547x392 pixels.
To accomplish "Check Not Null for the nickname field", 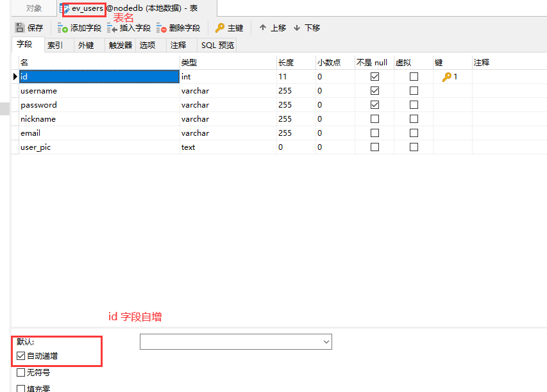I will tap(374, 119).
